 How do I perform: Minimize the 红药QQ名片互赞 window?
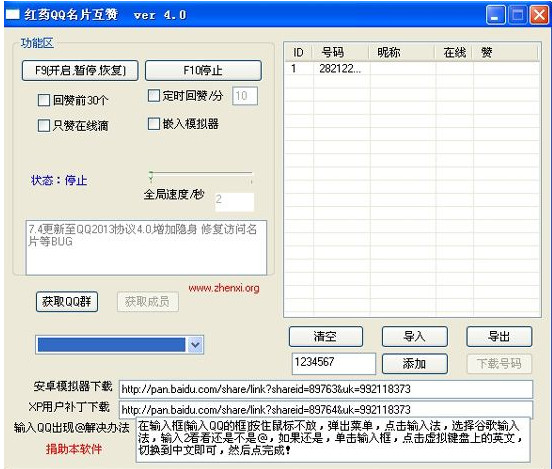tap(496, 15)
